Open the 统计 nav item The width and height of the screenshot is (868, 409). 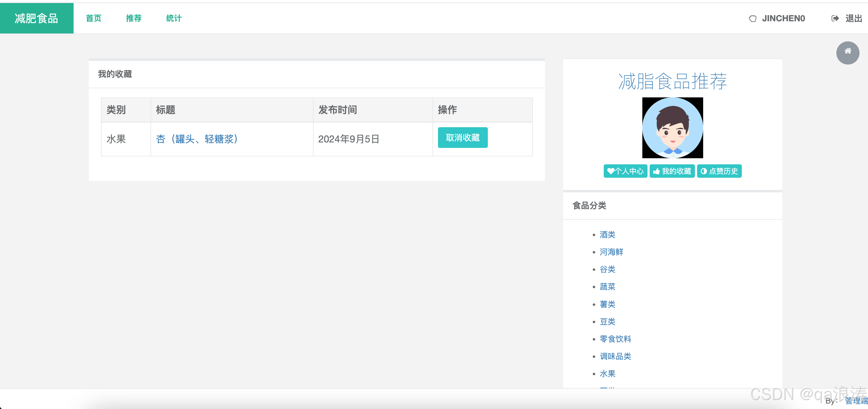click(174, 18)
